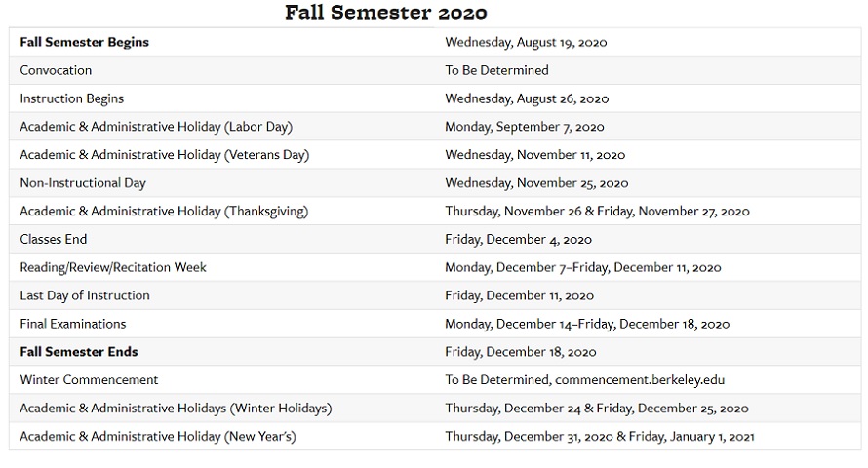Click the "Convocation" row label

click(56, 71)
